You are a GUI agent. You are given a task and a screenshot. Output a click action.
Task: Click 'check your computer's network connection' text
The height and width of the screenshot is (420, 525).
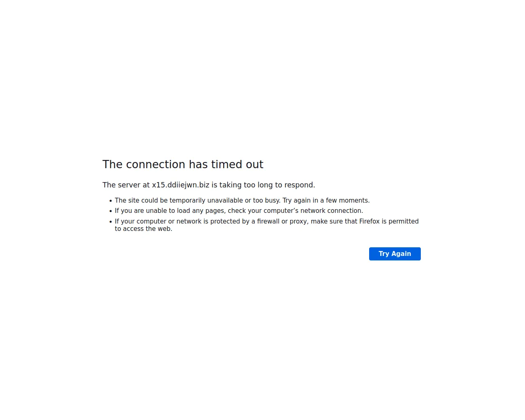pyautogui.click(x=295, y=211)
